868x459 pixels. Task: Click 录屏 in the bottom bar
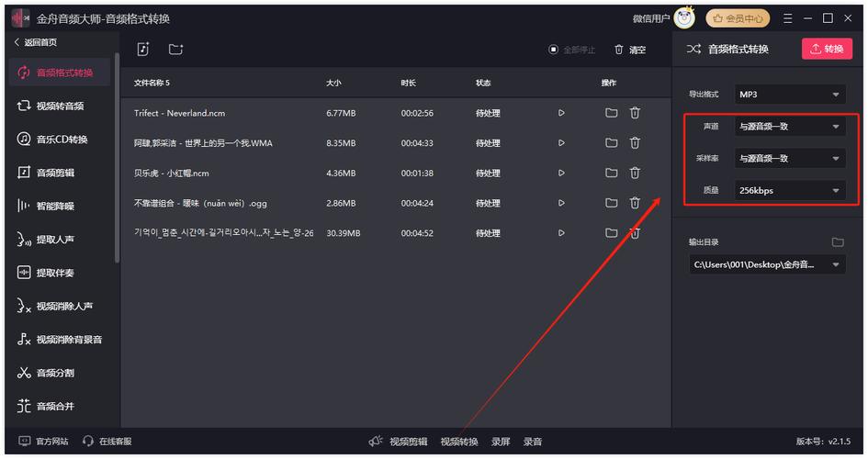point(501,442)
